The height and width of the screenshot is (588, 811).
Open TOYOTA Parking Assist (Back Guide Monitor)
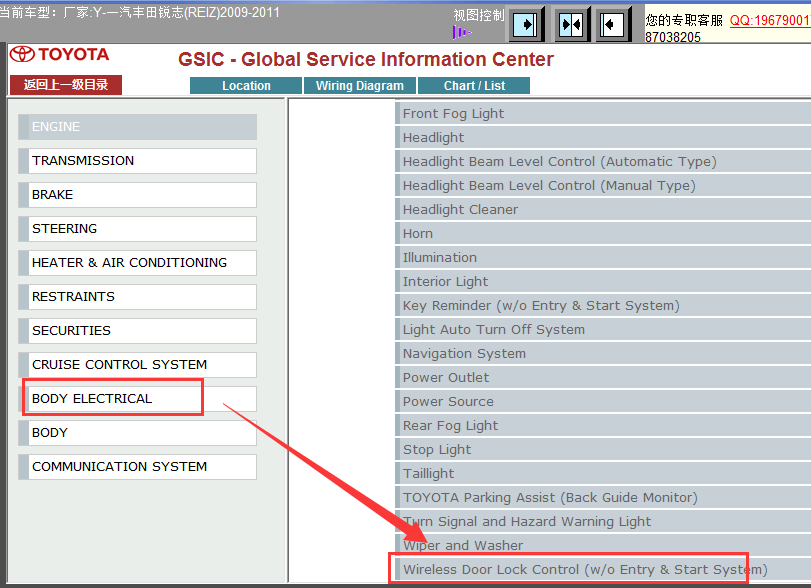[x=603, y=497]
